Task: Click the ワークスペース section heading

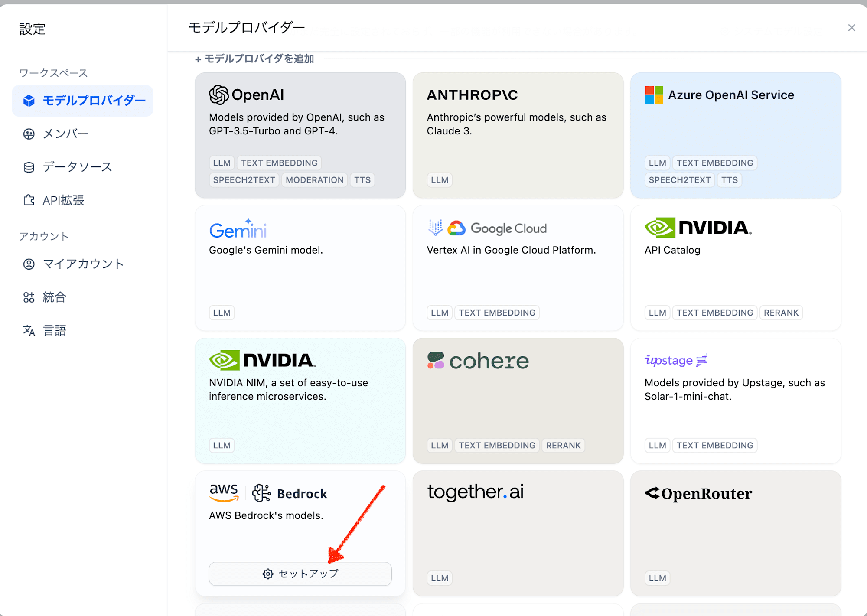Action: coord(53,73)
